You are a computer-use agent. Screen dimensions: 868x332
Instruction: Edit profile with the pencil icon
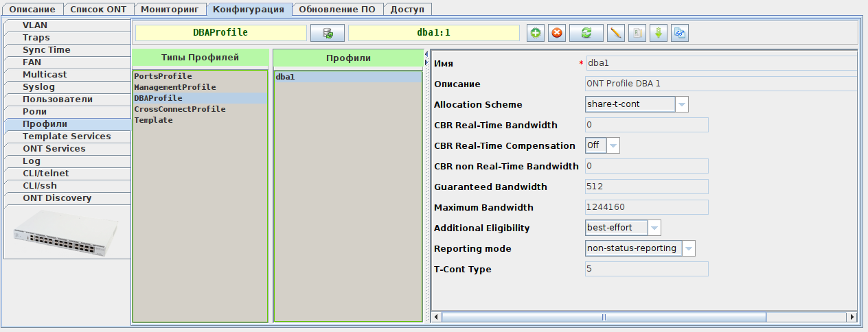(616, 33)
